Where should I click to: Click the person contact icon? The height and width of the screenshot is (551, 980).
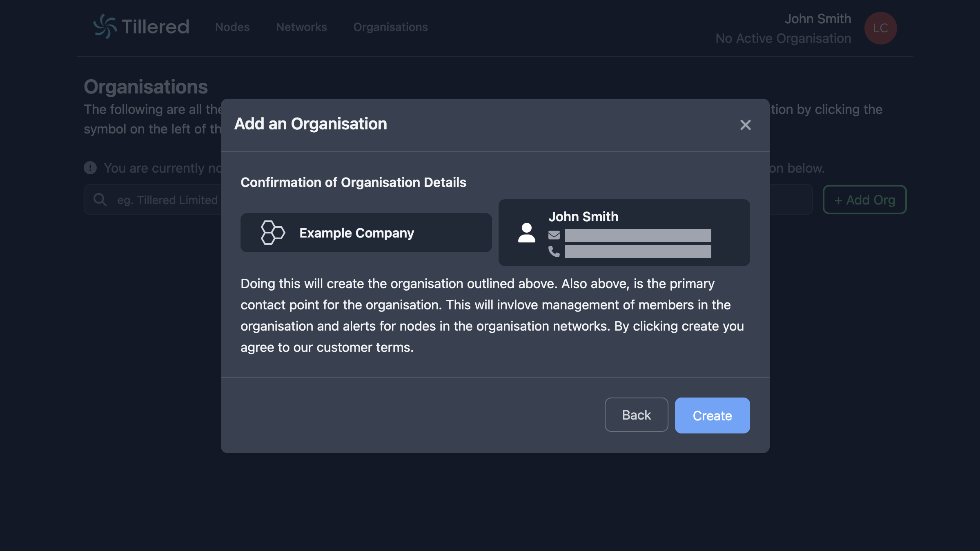[526, 233]
